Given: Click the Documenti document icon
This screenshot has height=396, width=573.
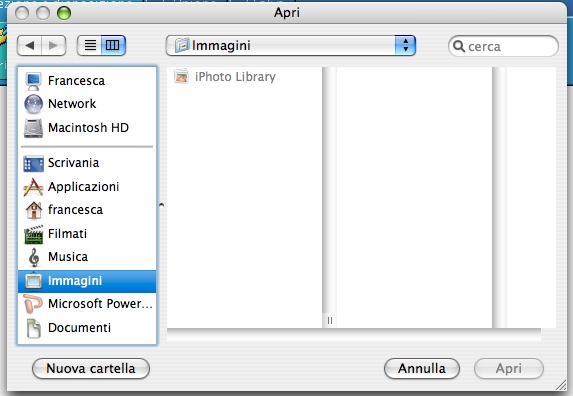Looking at the screenshot, I should [34, 328].
